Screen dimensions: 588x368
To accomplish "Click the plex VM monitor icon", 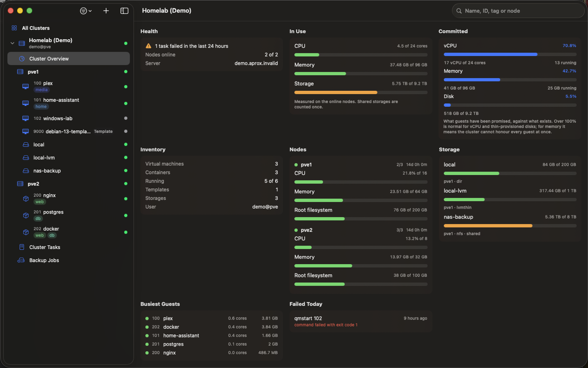I will coord(26,87).
